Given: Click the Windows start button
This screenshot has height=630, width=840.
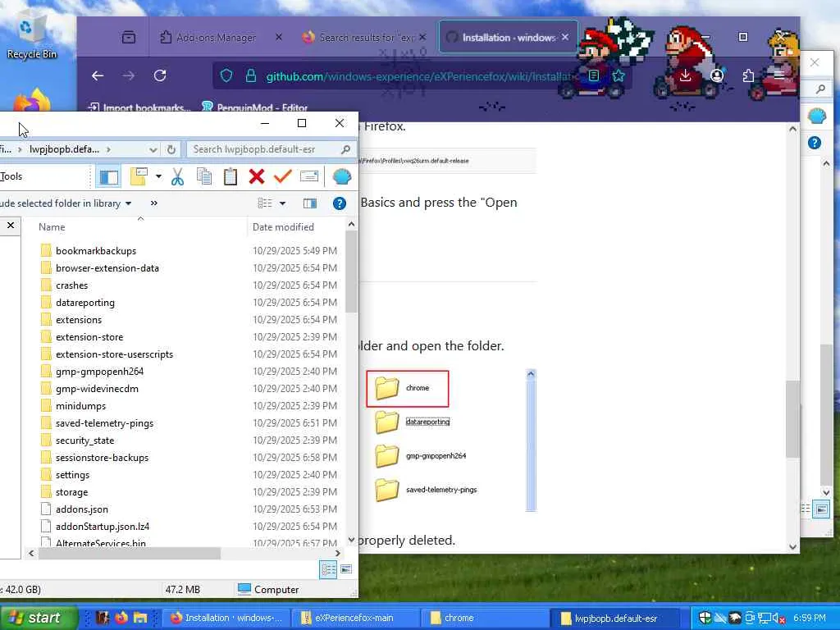Looking at the screenshot, I should click(39, 618).
